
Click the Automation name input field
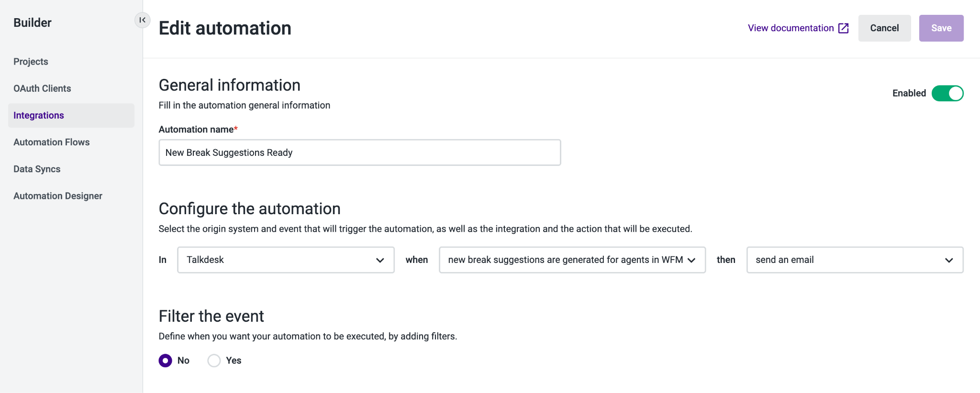(360, 153)
